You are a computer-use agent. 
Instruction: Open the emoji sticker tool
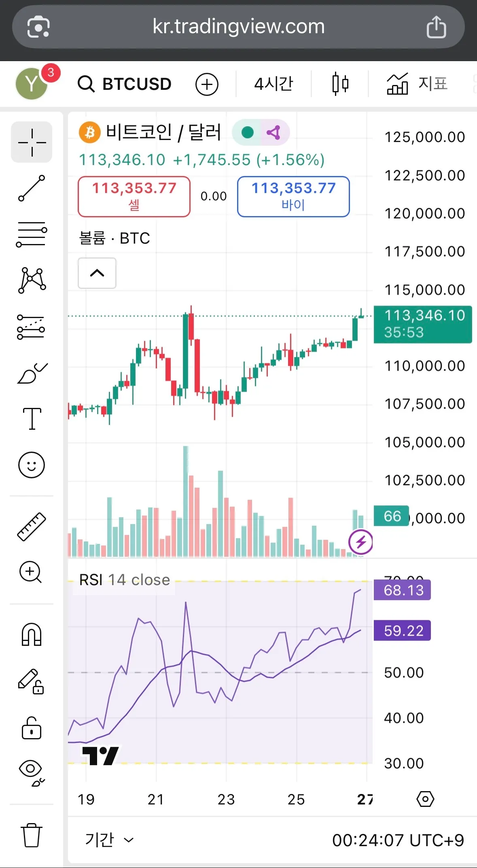[32, 465]
